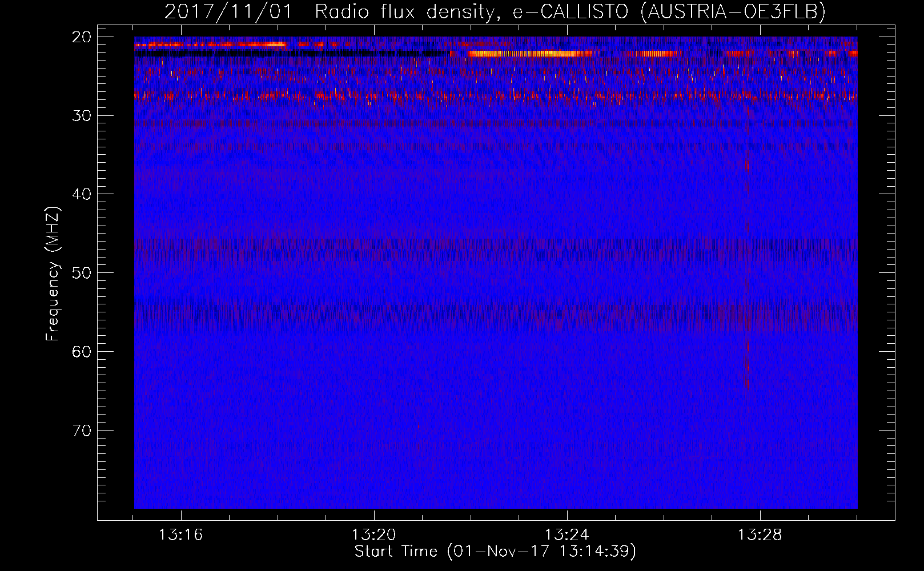924x571 pixels.
Task: Click the plot title starting '2017/11/01 Radio flux density'
Action: (495, 11)
